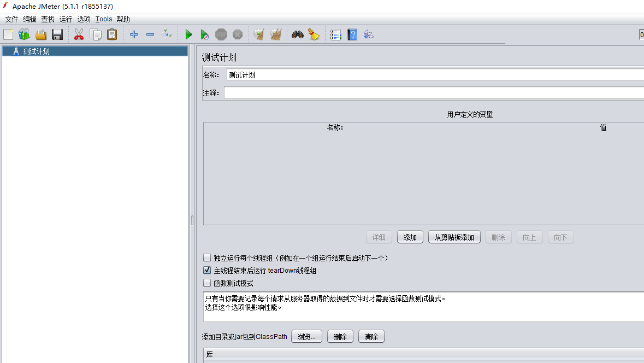Click the 名称 column header in variables table
Image resolution: width=644 pixels, height=363 pixels.
(x=335, y=127)
